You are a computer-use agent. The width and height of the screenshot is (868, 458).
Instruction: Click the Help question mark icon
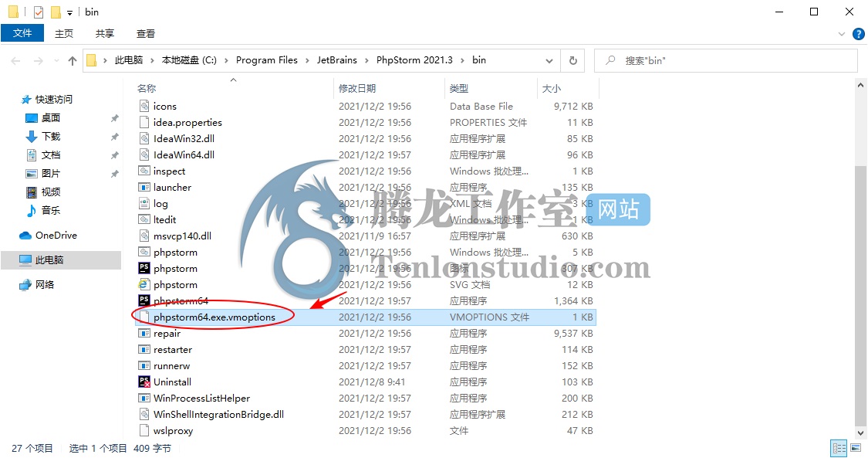858,34
